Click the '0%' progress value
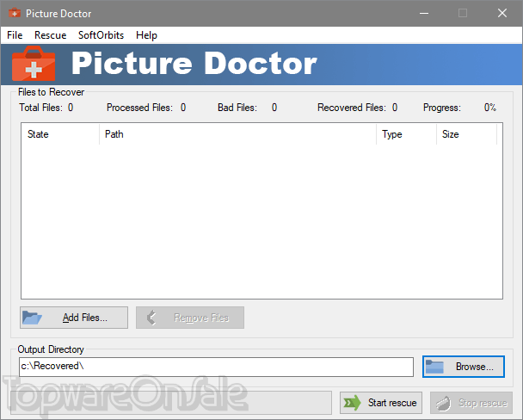This screenshot has width=523, height=420. tap(490, 108)
